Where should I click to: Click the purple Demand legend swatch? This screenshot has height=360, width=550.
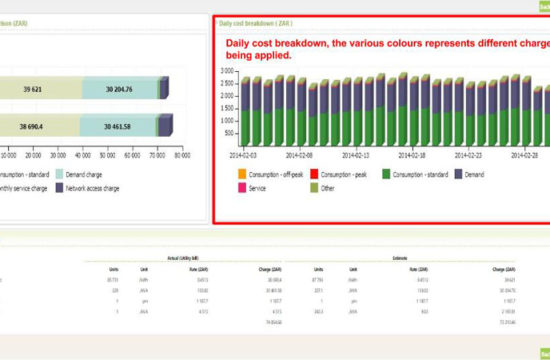458,174
